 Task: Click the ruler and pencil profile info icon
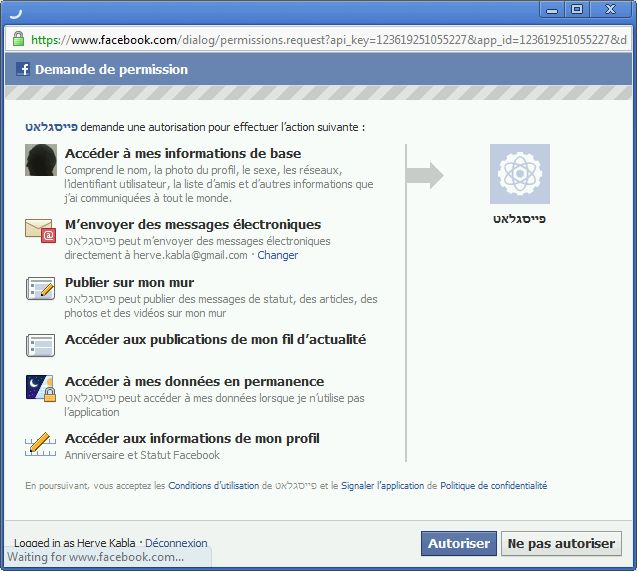coord(41,444)
